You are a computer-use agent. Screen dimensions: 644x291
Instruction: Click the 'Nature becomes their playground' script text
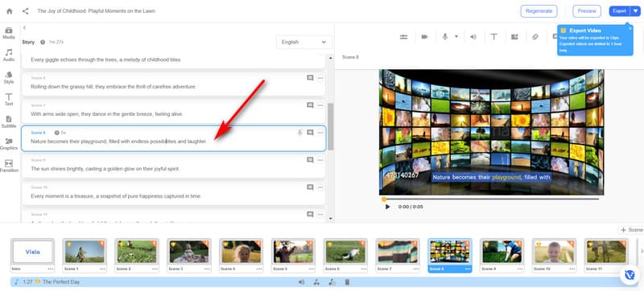pyautogui.click(x=118, y=141)
